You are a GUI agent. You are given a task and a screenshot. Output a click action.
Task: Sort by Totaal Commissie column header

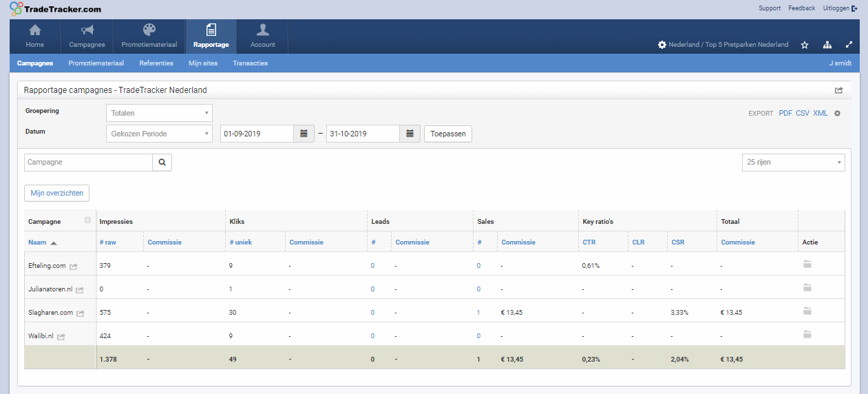[x=738, y=242]
